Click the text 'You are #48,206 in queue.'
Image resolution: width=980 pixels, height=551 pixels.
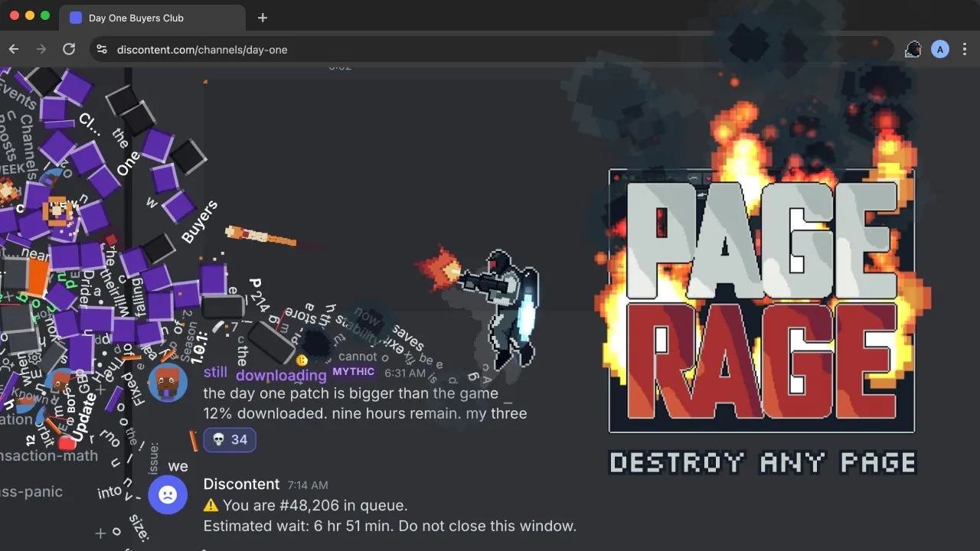pyautogui.click(x=315, y=506)
